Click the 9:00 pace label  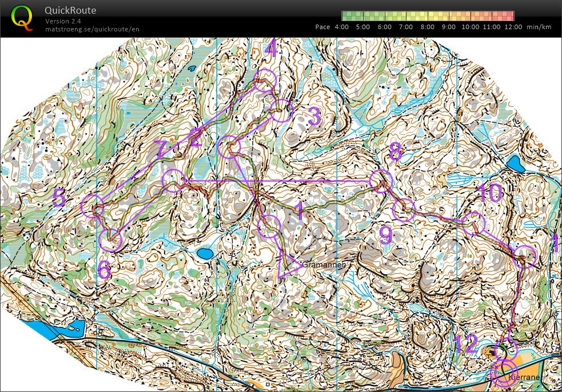pos(448,27)
